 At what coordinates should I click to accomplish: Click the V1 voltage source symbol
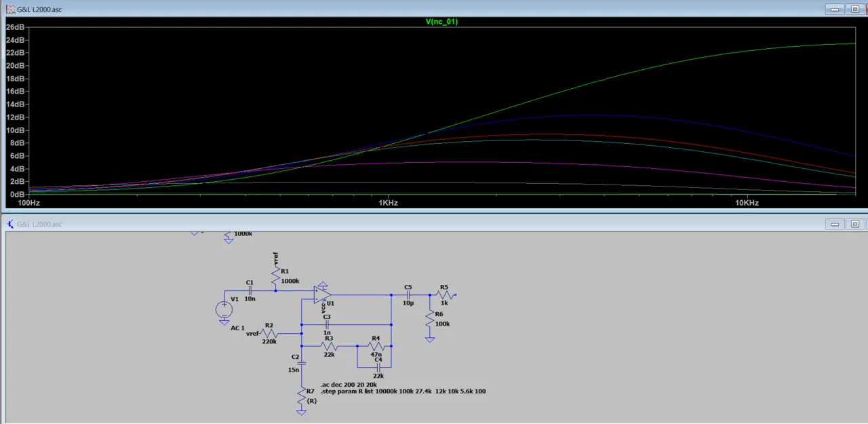pos(224,309)
